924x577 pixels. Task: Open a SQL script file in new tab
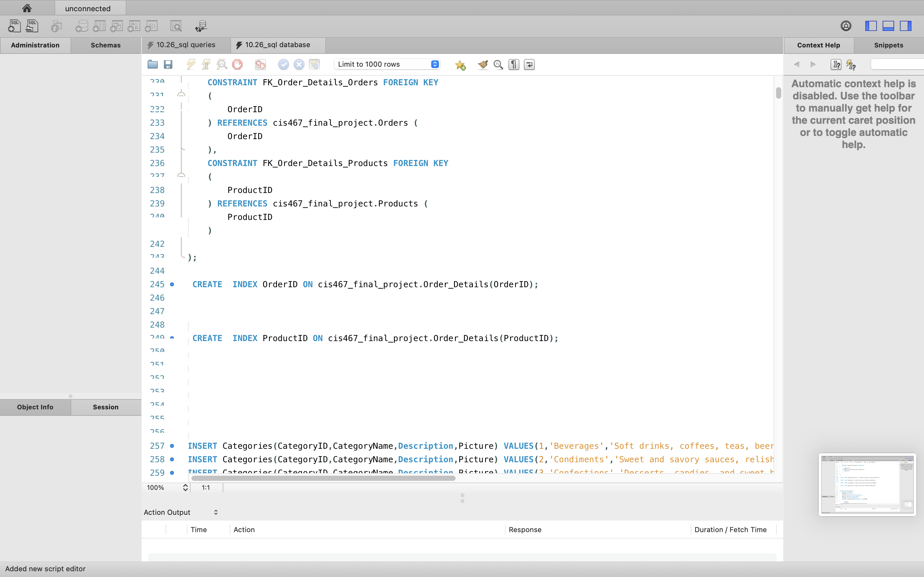(32, 26)
